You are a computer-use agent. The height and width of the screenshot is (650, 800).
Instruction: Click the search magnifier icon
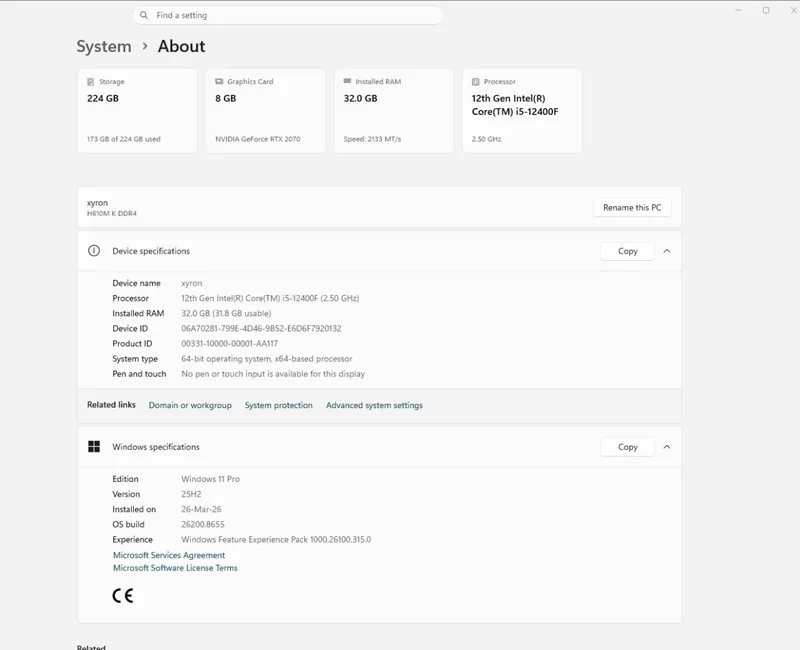[144, 15]
